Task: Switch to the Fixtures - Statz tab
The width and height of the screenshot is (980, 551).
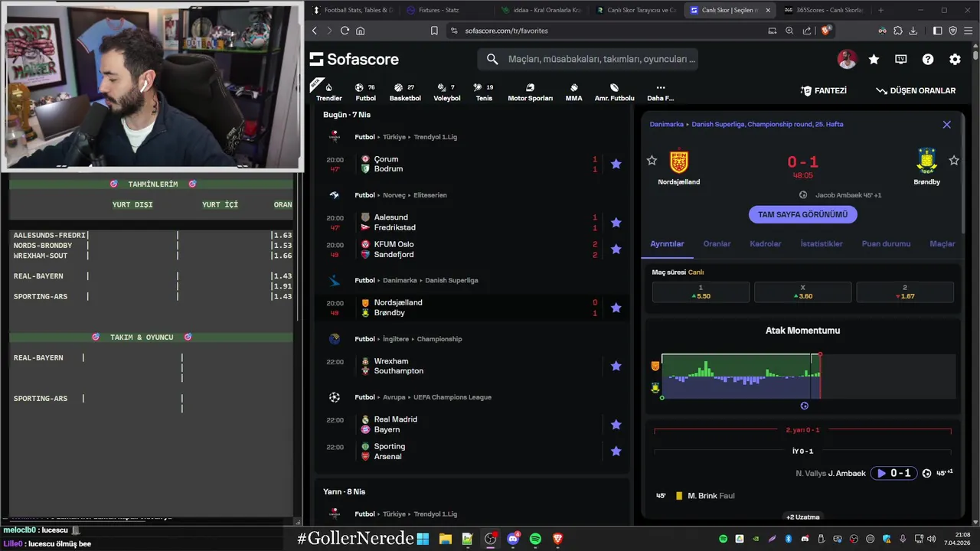Action: click(439, 10)
